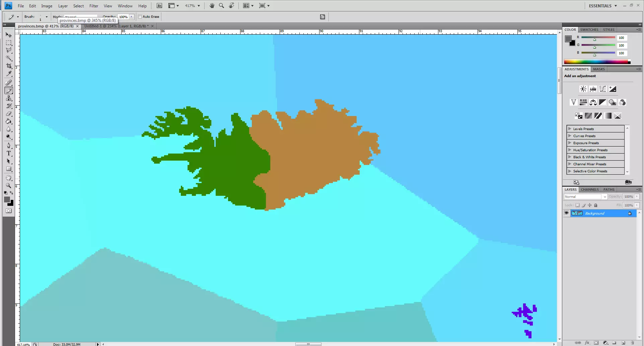Select the Zoom tool in toolbox
This screenshot has width=644, height=346.
coord(9,185)
